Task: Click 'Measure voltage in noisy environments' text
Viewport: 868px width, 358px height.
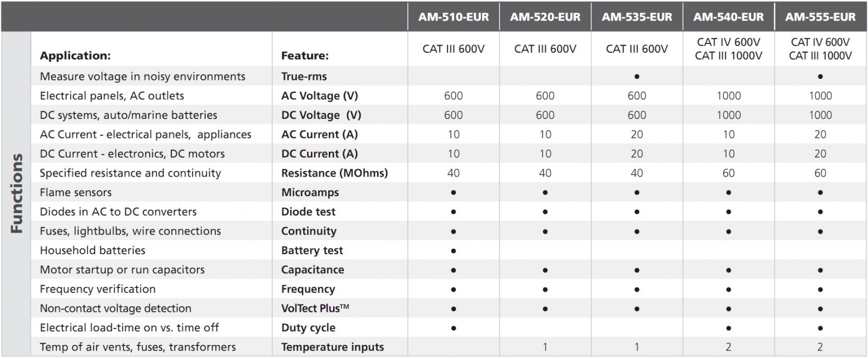Action: 143,77
